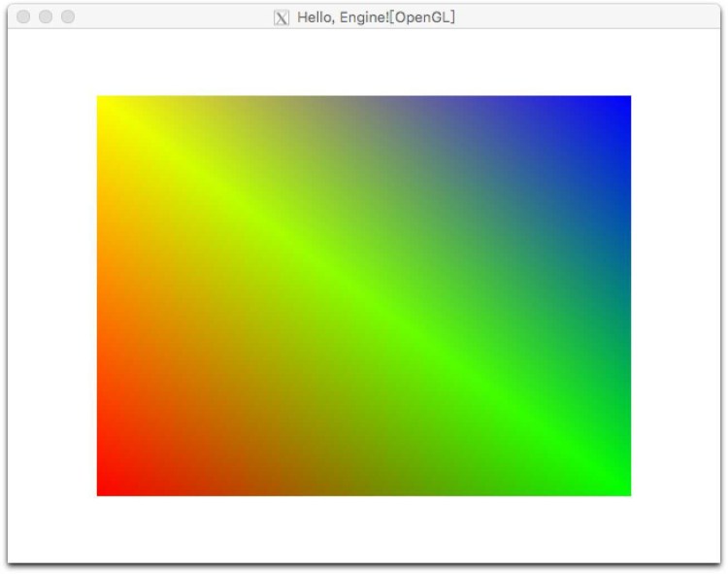Click the white margin left of the gradient
The image size is (728, 574).
52,296
